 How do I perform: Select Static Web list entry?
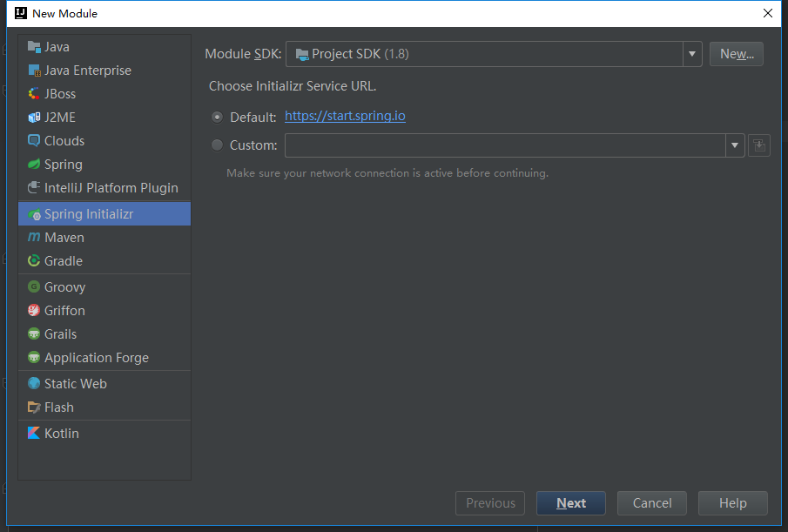click(104, 383)
